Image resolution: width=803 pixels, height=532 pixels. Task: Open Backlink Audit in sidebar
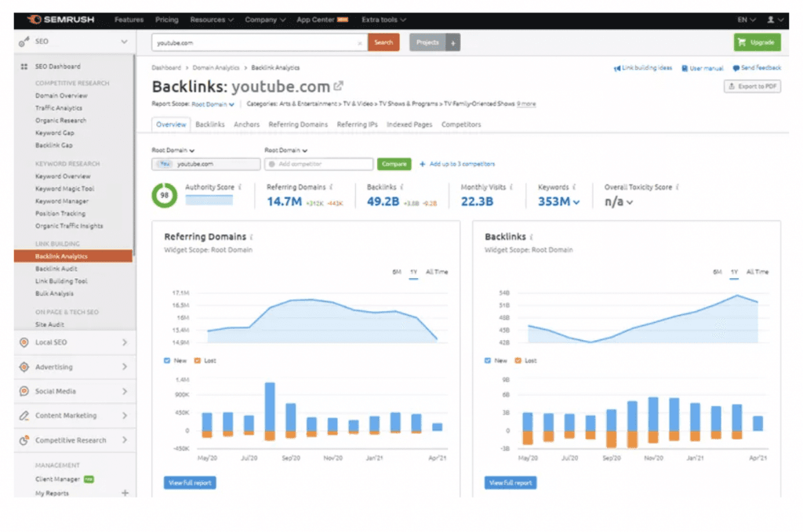(x=56, y=269)
